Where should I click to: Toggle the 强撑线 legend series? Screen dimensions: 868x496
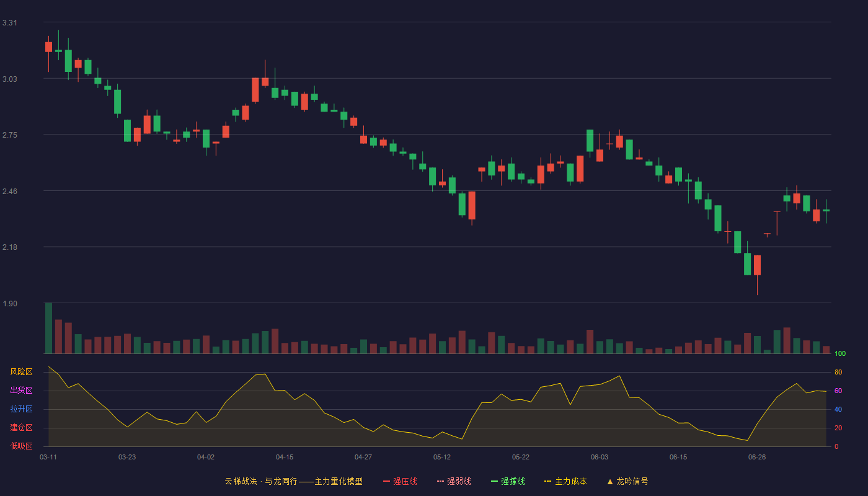[508, 481]
